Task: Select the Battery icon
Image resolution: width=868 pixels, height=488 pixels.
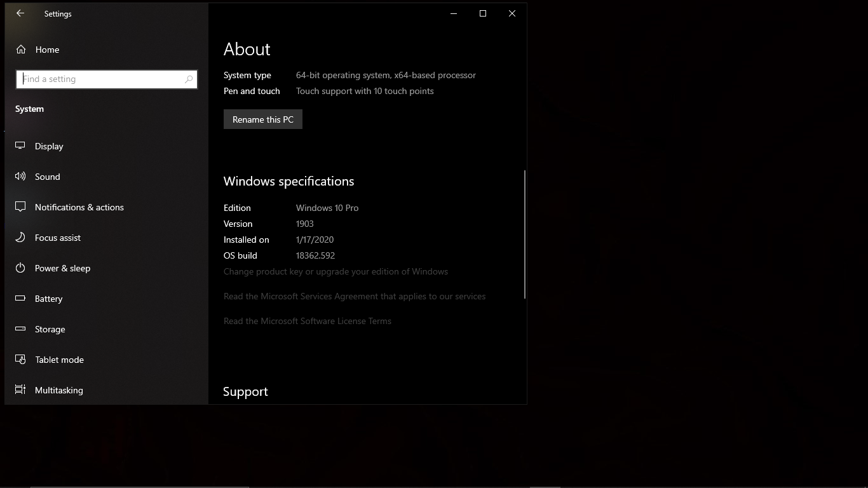Action: pyautogui.click(x=20, y=299)
